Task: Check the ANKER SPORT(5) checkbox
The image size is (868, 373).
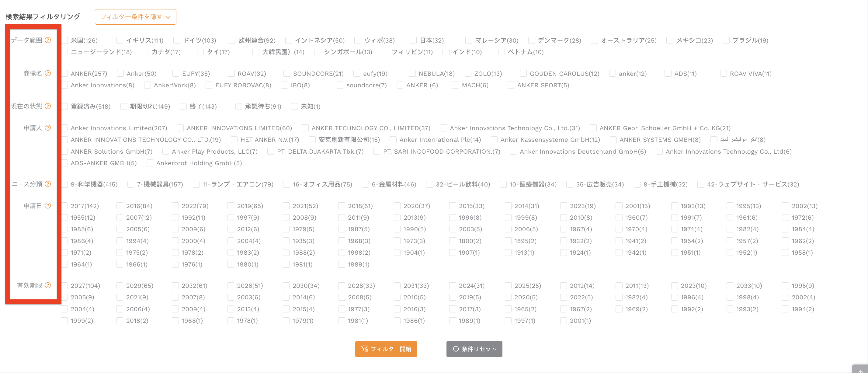Action: pyautogui.click(x=511, y=85)
